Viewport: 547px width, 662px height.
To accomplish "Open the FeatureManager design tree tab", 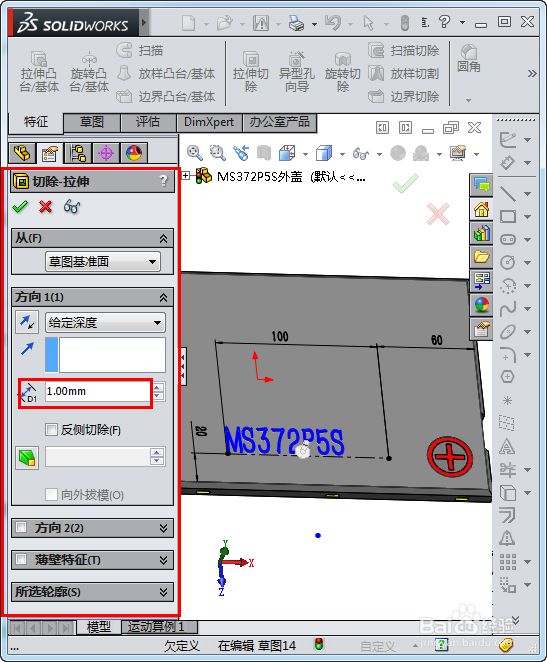I will click(x=22, y=153).
